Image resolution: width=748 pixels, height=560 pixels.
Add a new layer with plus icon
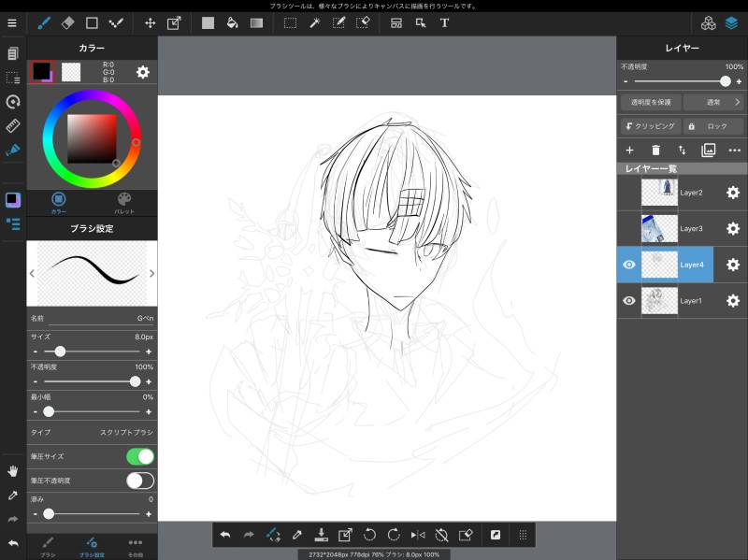(x=629, y=151)
